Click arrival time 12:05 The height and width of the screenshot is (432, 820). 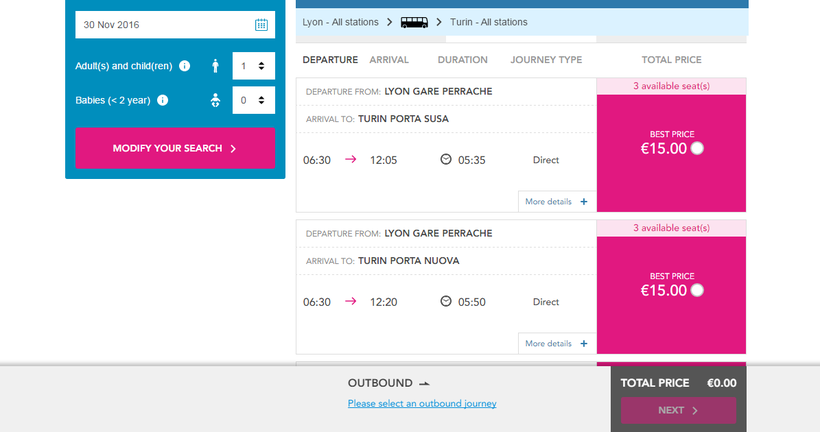tap(383, 160)
